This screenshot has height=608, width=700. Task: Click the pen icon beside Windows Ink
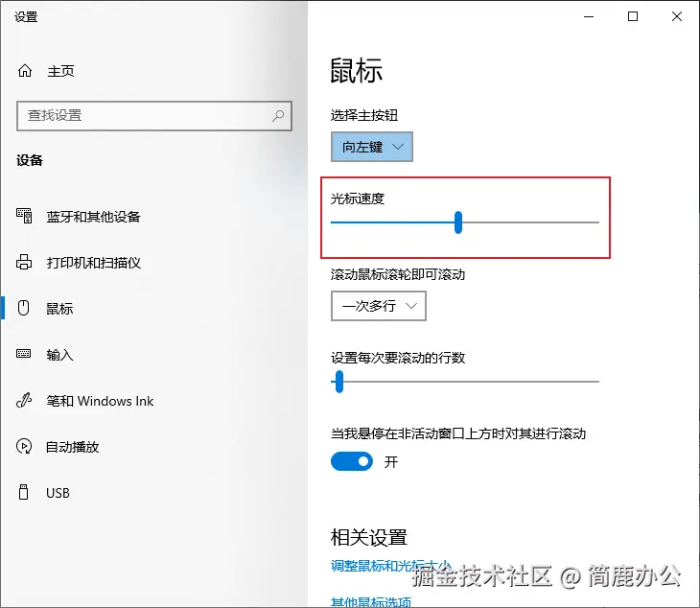click(x=24, y=401)
